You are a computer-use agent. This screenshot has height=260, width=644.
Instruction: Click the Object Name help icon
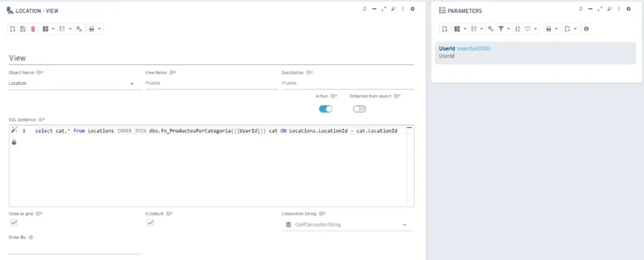tap(38, 72)
